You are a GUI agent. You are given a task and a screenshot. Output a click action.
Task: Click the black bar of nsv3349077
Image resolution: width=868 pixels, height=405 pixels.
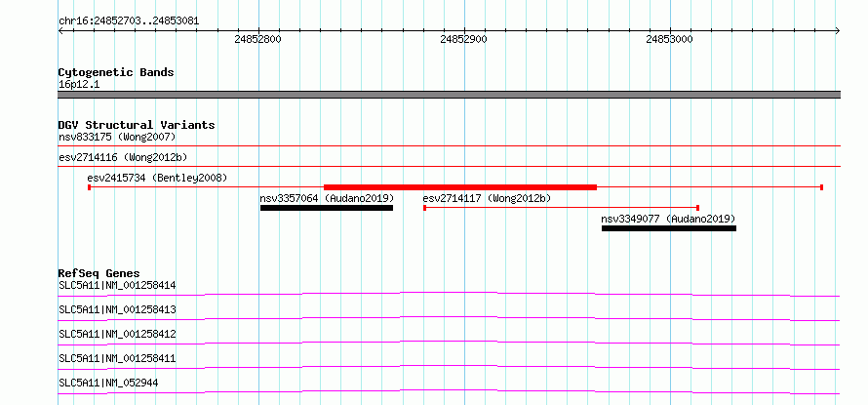(x=669, y=228)
